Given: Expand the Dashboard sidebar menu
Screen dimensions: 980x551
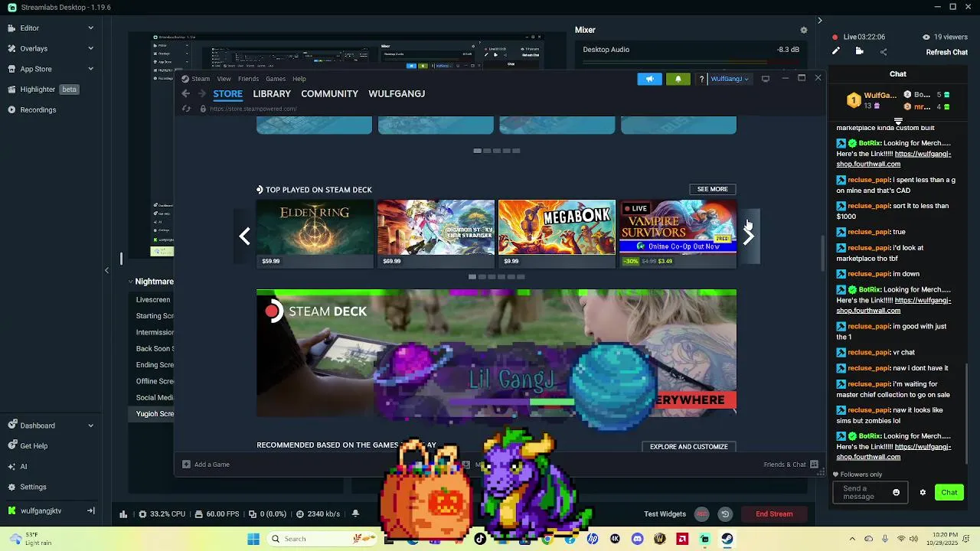Looking at the screenshot, I should pos(90,425).
